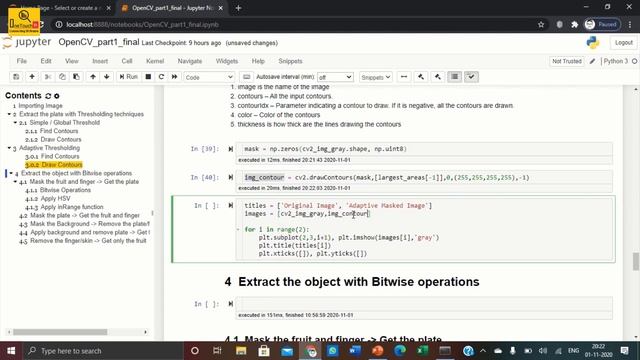
Task: Click the pencil edit icon near Python 3
Action: 592,61
